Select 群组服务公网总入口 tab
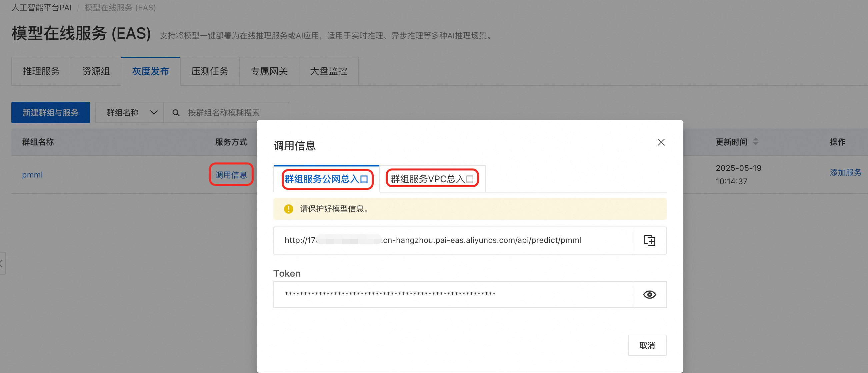The height and width of the screenshot is (373, 868). [327, 179]
